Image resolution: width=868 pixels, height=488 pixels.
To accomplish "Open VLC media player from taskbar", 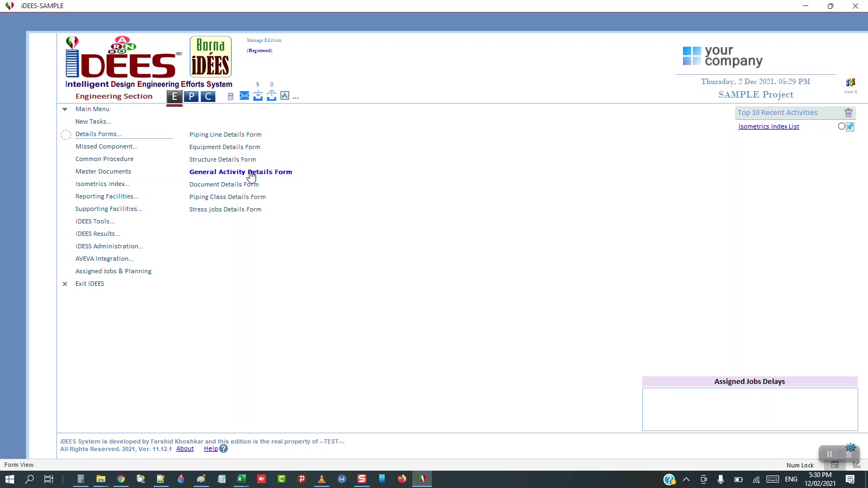I will [322, 479].
